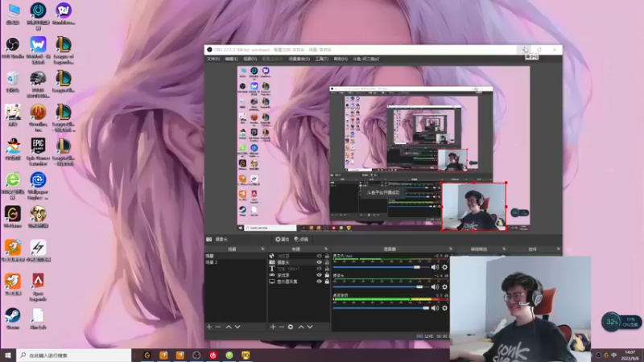
Task: Open settings gear for first mixer channel
Action: [x=444, y=267]
